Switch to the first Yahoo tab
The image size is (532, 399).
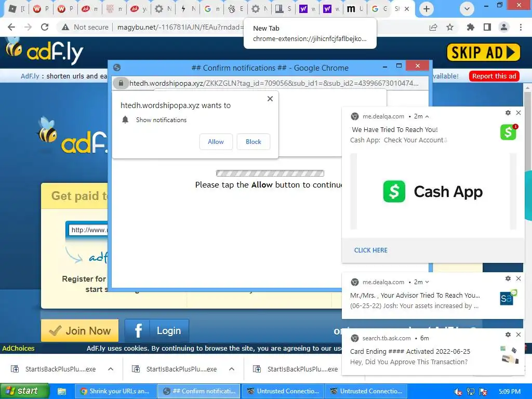tap(308, 9)
